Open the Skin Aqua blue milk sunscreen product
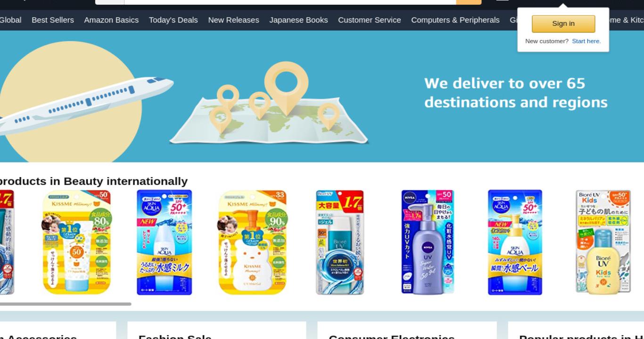 165,242
